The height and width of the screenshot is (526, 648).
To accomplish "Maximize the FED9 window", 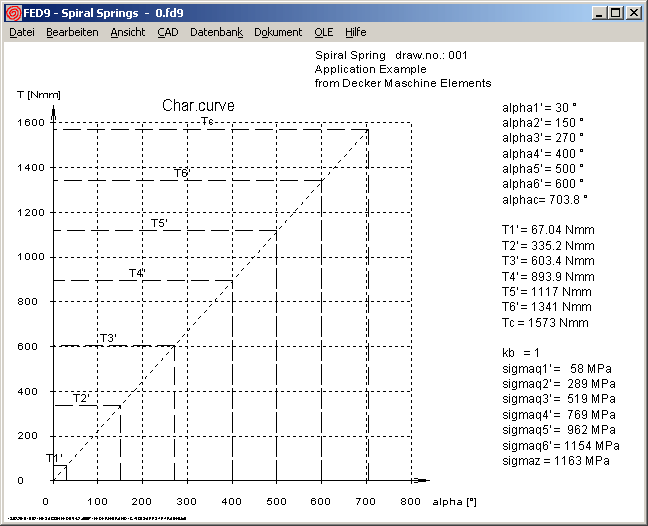I will (615, 13).
